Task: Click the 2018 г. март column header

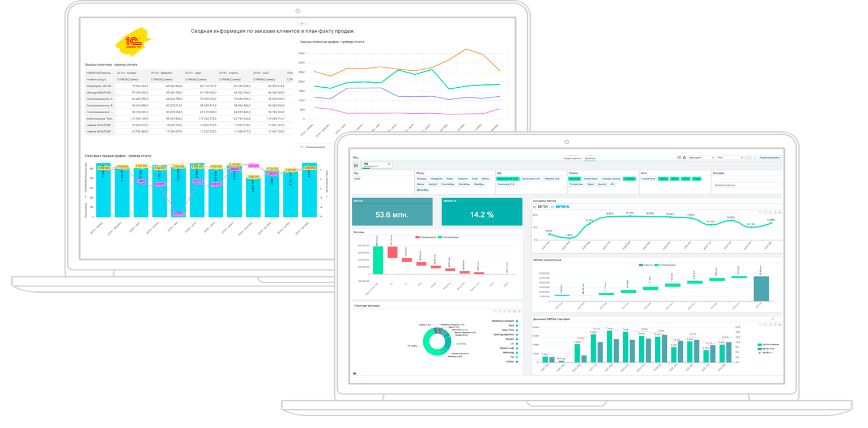Action: tap(201, 73)
